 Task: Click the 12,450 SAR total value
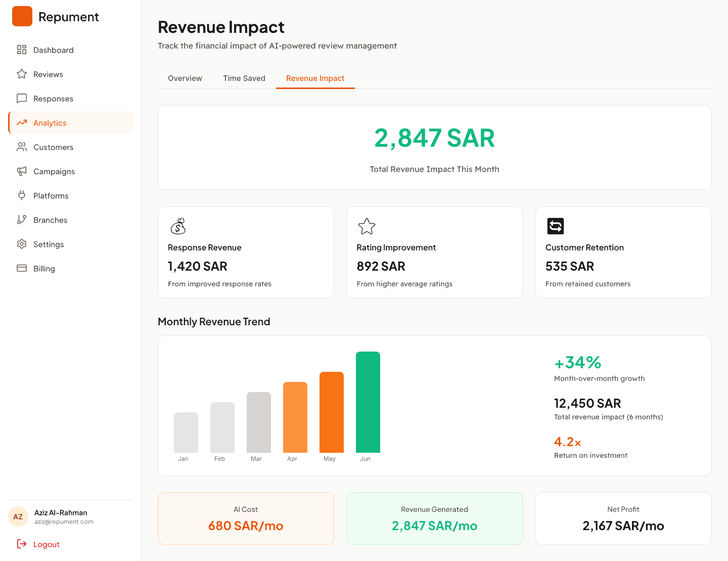coord(587,403)
